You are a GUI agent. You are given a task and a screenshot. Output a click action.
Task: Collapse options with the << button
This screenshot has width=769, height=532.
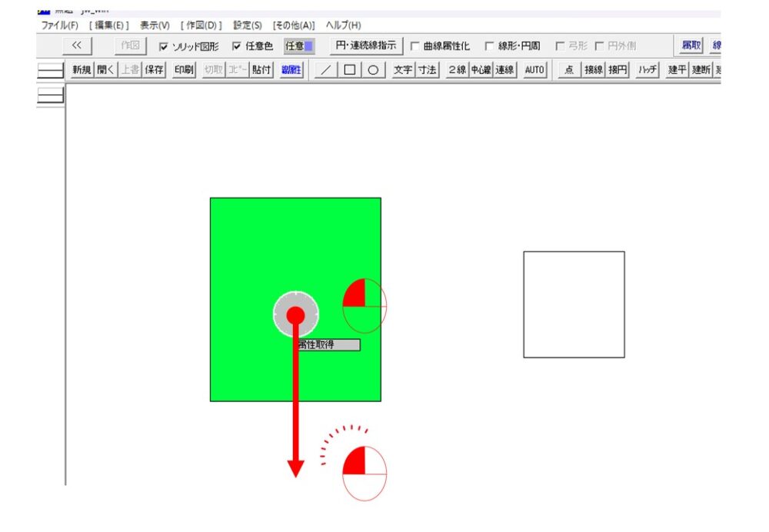click(x=76, y=45)
